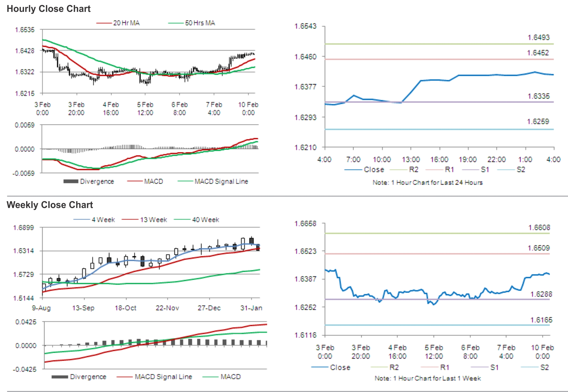Click the 1.6314 axis label

(24, 251)
